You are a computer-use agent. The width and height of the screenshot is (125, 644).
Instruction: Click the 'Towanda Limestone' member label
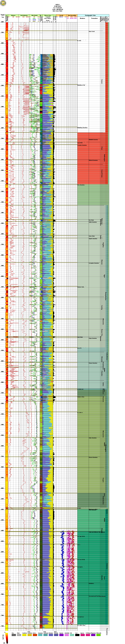[82, 145]
